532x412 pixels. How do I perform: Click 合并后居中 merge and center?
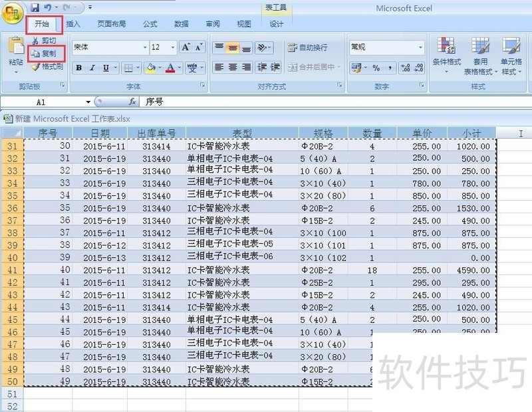[x=311, y=67]
